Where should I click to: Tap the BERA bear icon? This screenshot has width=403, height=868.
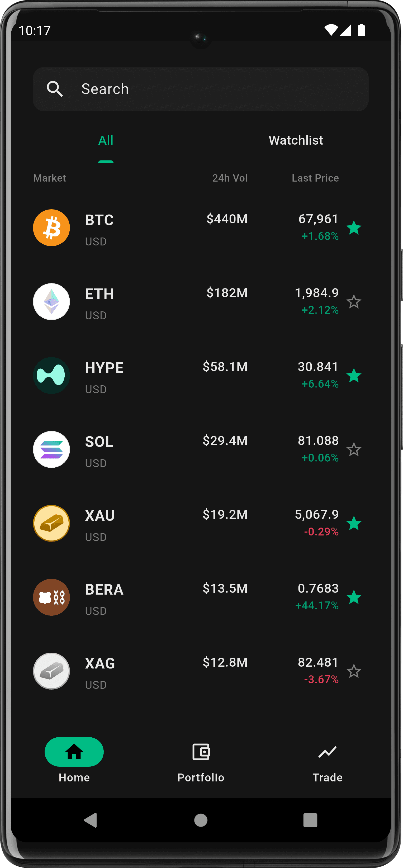(x=51, y=597)
